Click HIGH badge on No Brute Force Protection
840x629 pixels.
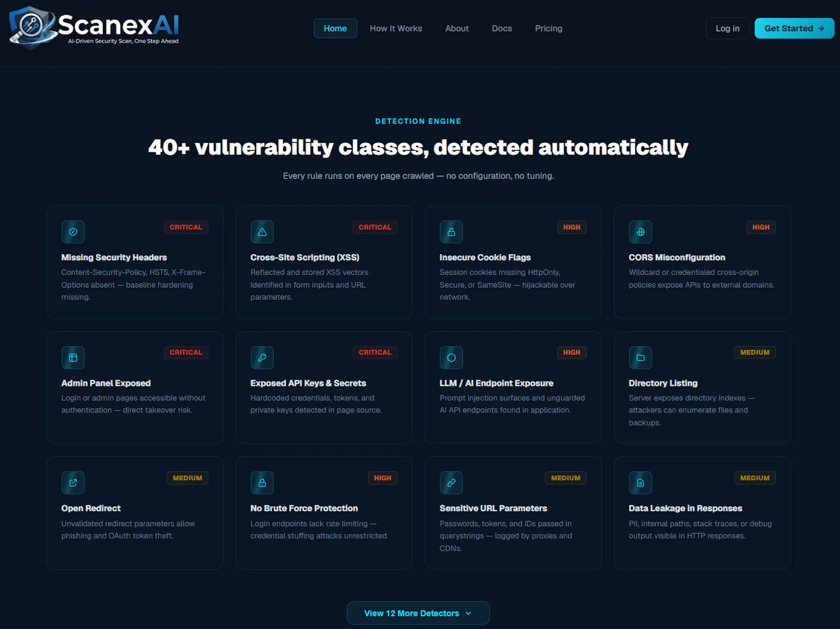tap(383, 478)
